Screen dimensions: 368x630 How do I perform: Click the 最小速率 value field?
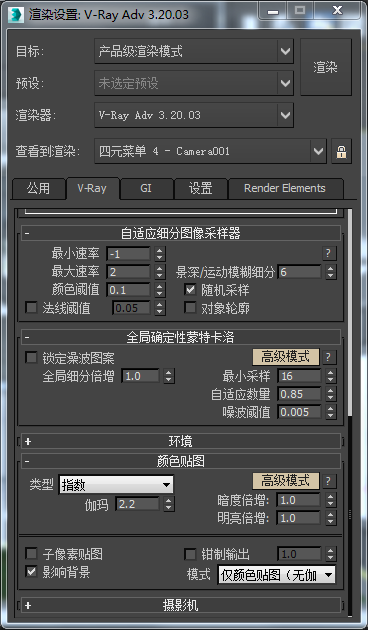[129, 254]
